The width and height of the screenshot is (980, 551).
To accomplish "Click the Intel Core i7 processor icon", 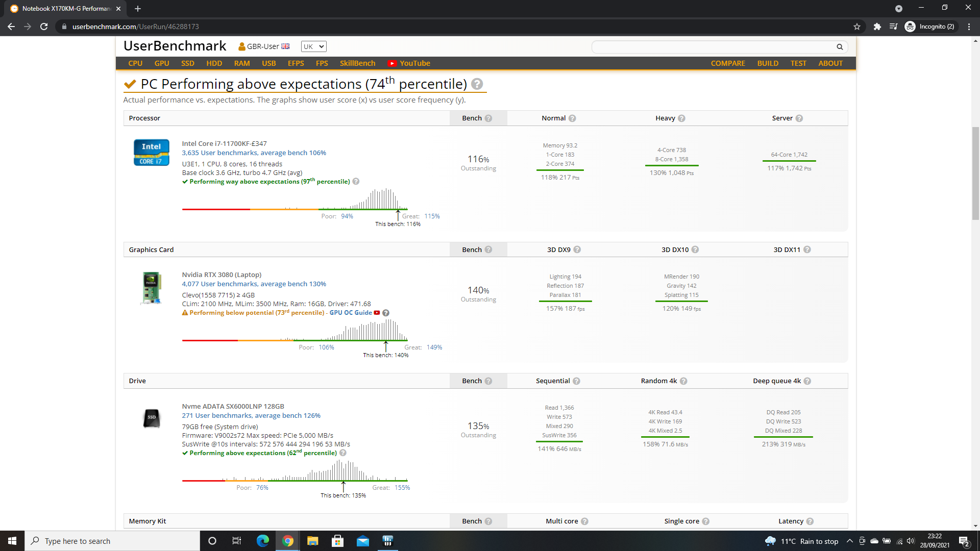I will point(152,153).
